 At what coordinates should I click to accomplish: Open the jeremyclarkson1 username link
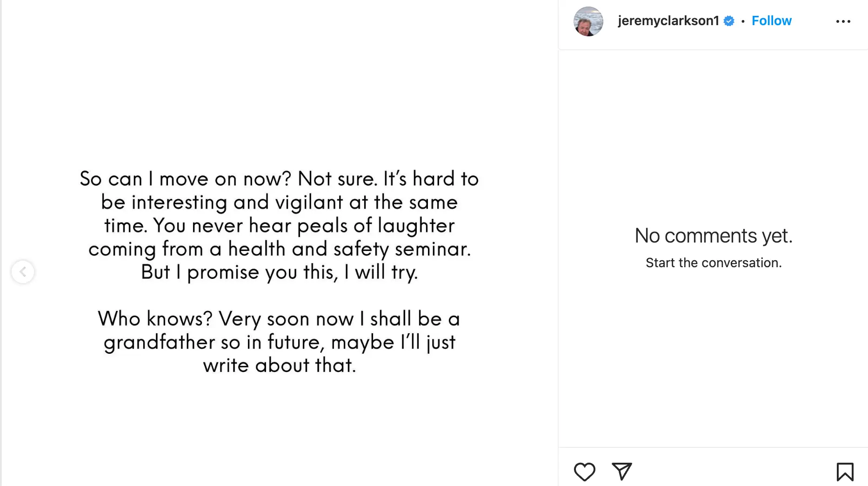click(x=668, y=21)
